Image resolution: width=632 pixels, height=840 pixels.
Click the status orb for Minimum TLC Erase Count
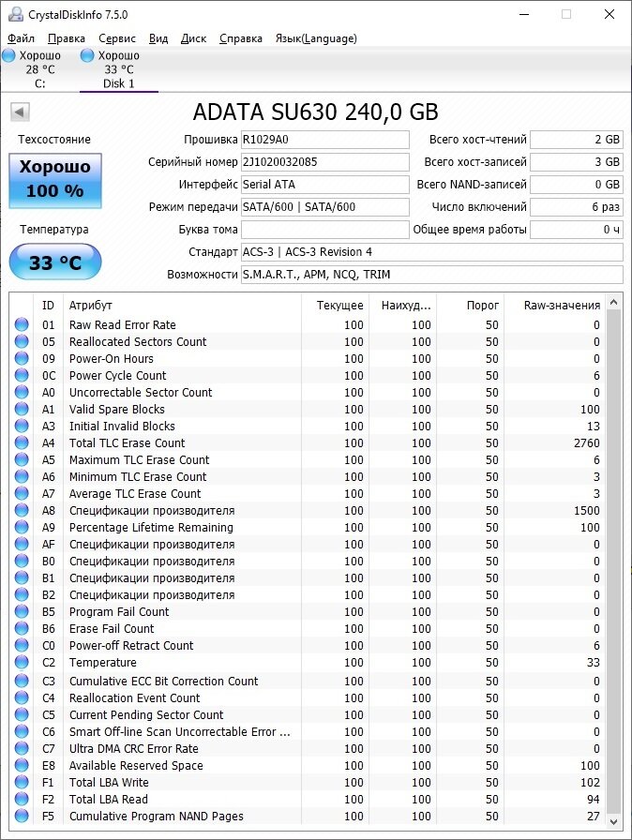pyautogui.click(x=22, y=476)
